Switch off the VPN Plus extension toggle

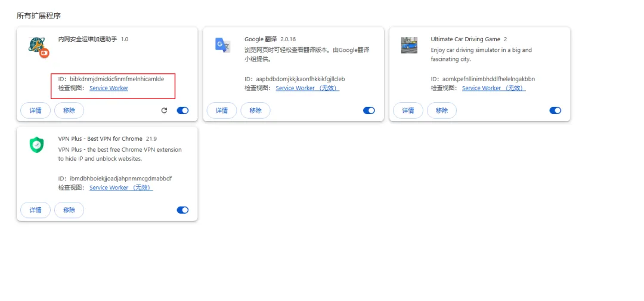coord(183,210)
